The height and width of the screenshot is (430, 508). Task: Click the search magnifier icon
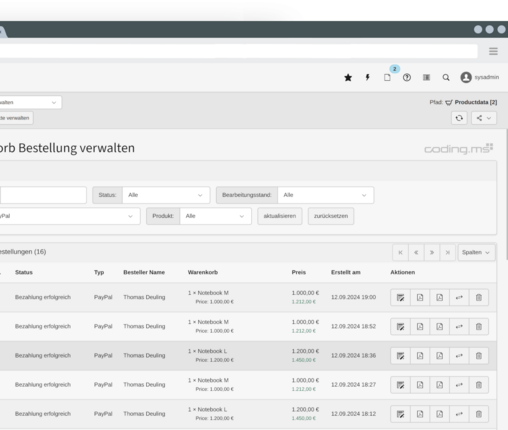click(x=446, y=78)
